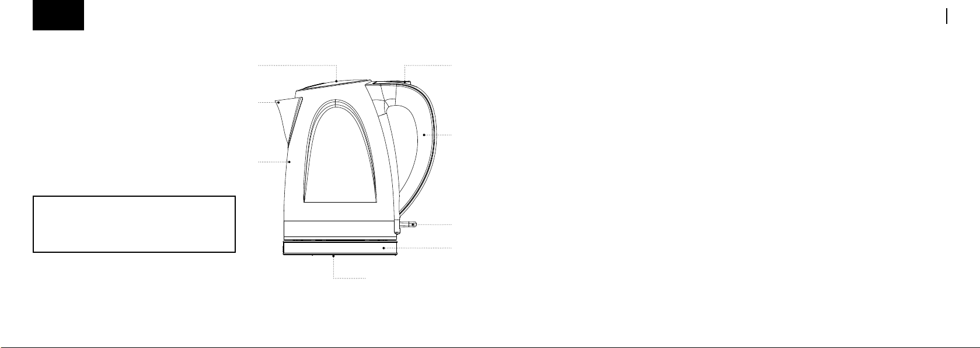The image size is (980, 348).
Task: Click dotted callout line right of power base
Action: [419, 248]
